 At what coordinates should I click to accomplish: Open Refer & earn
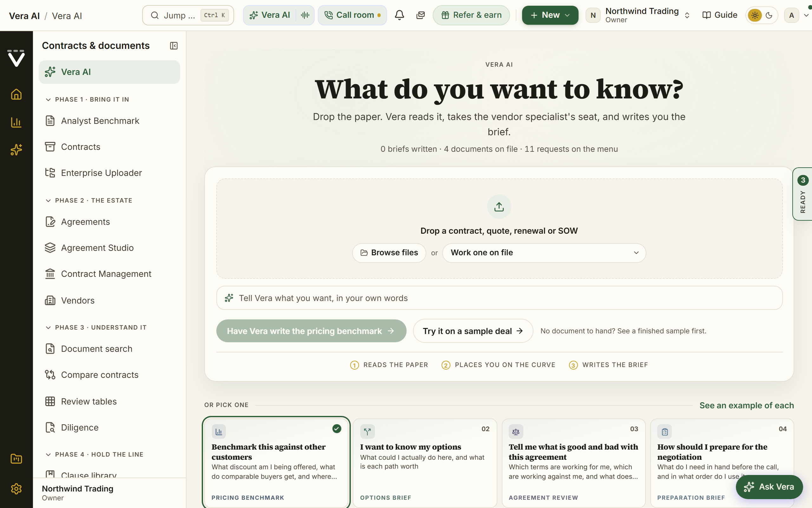(471, 15)
